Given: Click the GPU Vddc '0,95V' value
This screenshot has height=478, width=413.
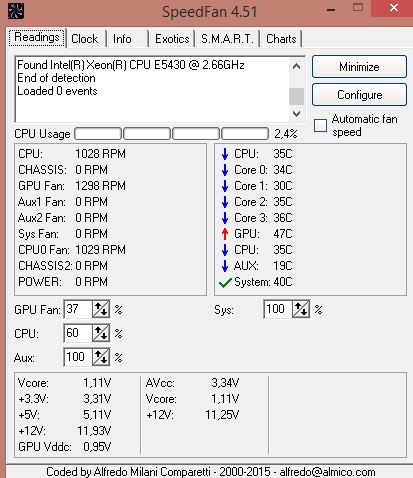Looking at the screenshot, I should [x=97, y=447].
